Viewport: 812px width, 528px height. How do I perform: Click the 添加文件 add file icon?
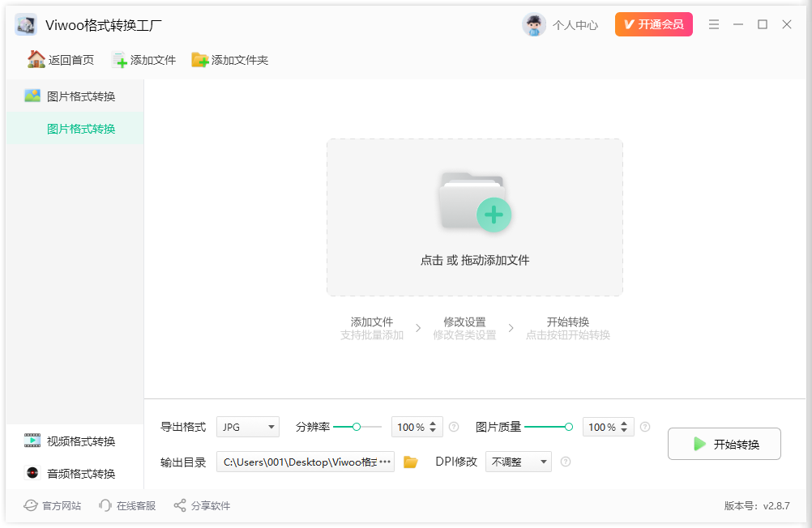tap(119, 59)
